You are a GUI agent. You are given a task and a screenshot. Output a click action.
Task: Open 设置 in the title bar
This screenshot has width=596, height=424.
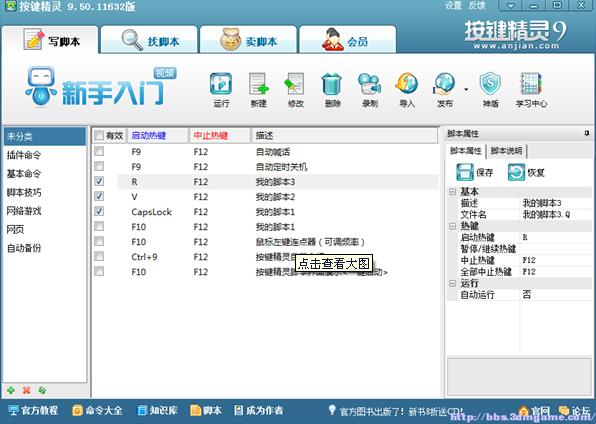pos(453,5)
